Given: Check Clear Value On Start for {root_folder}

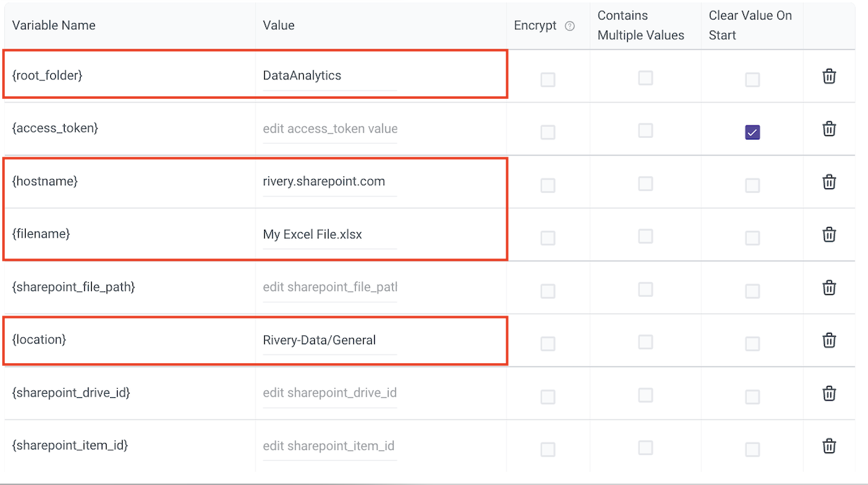Looking at the screenshot, I should click(752, 79).
